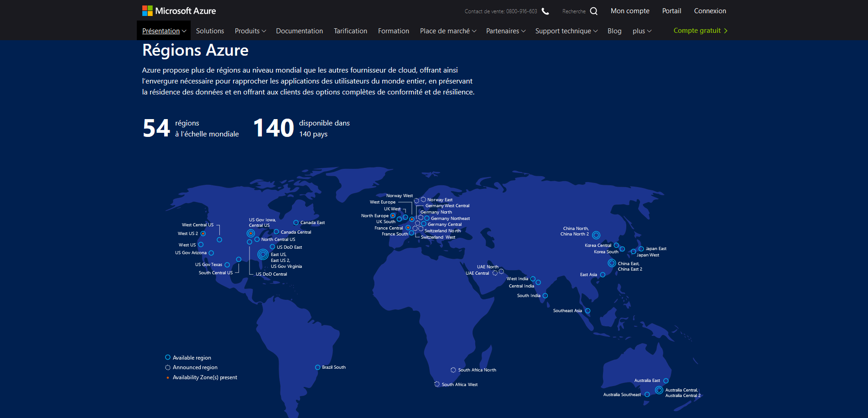This screenshot has width=868, height=418.
Task: Click the Switzerland North label
Action: coord(442,231)
